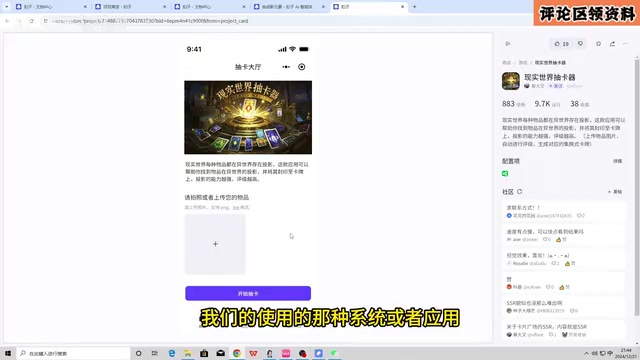Click the browser address bar URL

(150, 21)
